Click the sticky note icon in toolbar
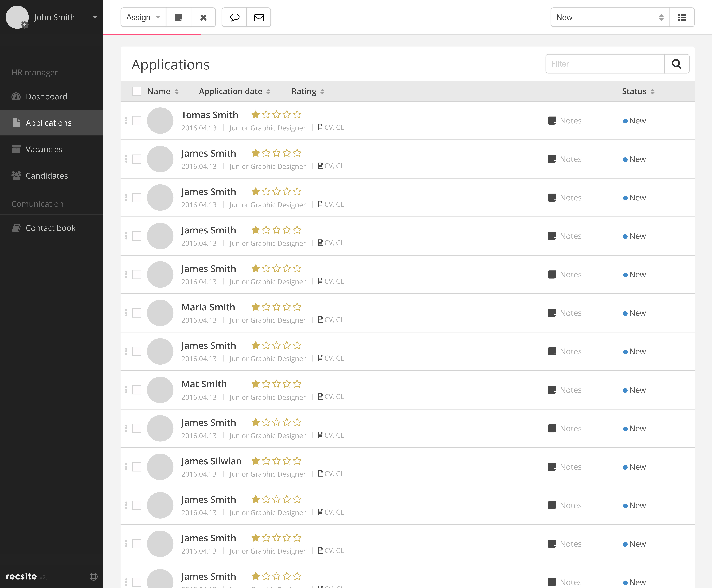 coord(178,18)
